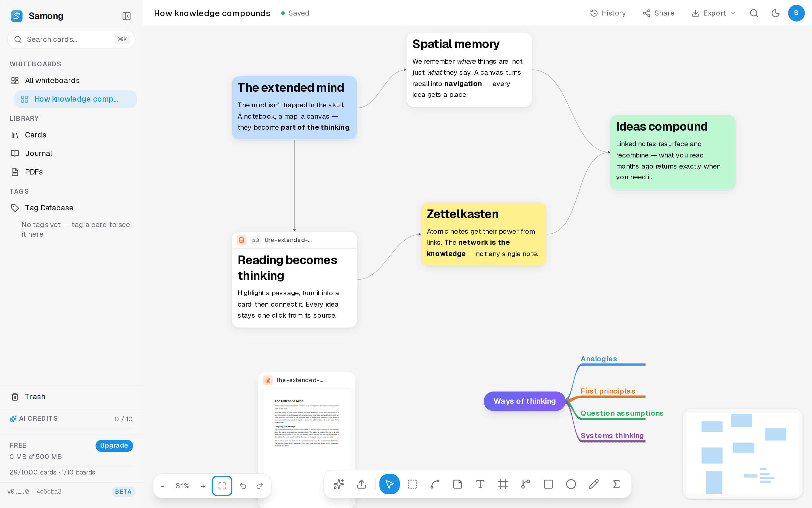The height and width of the screenshot is (508, 812).
Task: Select the Analogies branch
Action: (x=599, y=359)
